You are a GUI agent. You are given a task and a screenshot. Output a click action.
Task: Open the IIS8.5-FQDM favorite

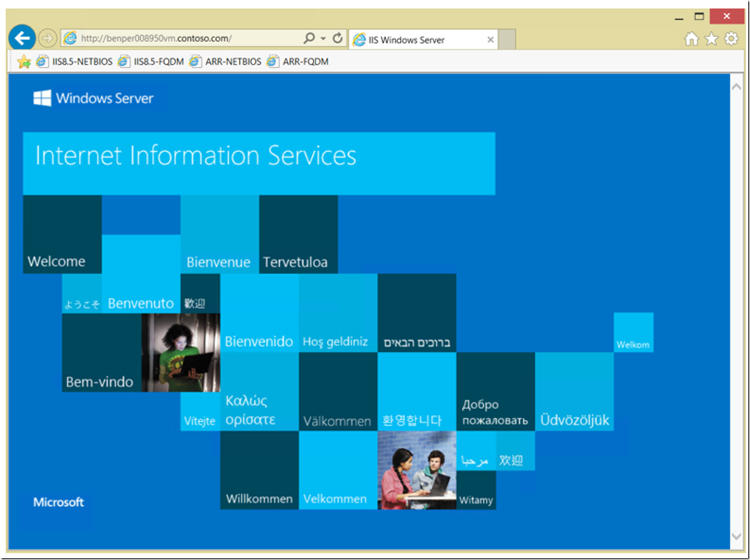[151, 62]
